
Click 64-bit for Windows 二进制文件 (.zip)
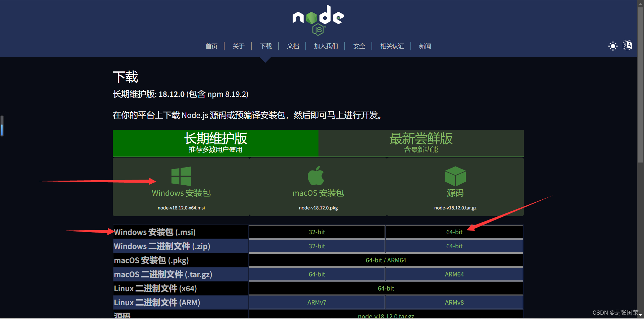click(454, 246)
